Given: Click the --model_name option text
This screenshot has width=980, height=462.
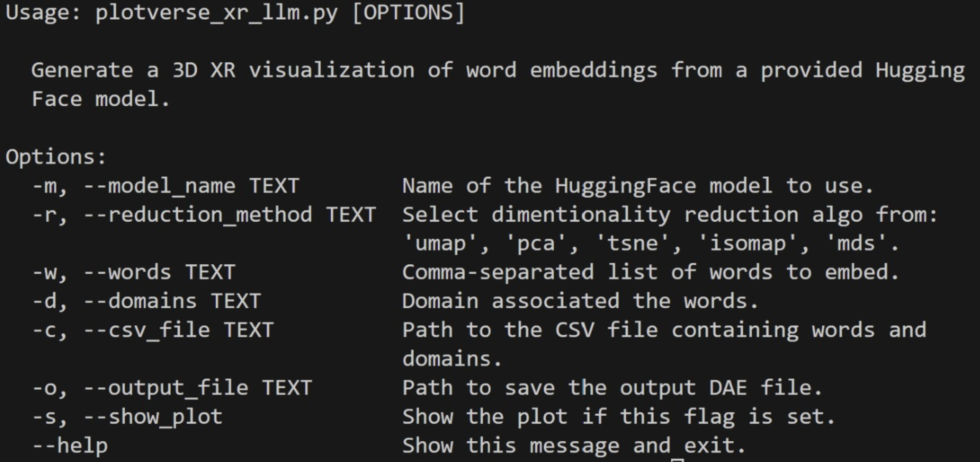Looking at the screenshot, I should [159, 186].
